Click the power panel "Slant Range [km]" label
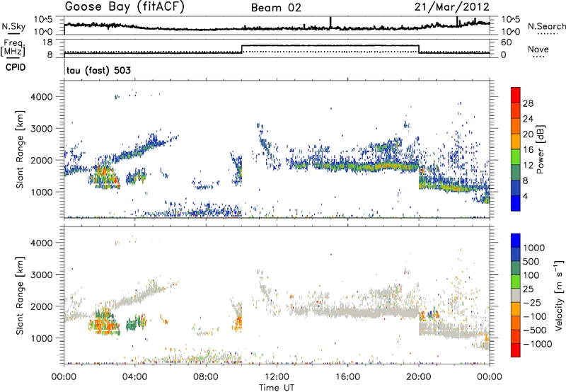Screen dimensions: 566x392 click(20, 149)
